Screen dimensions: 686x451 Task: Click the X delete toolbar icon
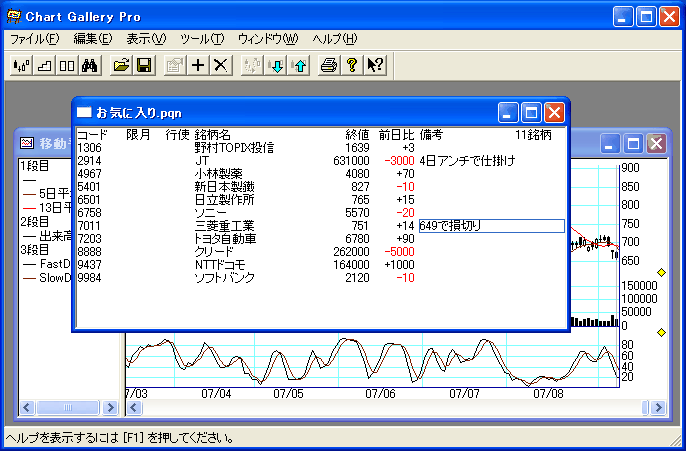[x=221, y=65]
